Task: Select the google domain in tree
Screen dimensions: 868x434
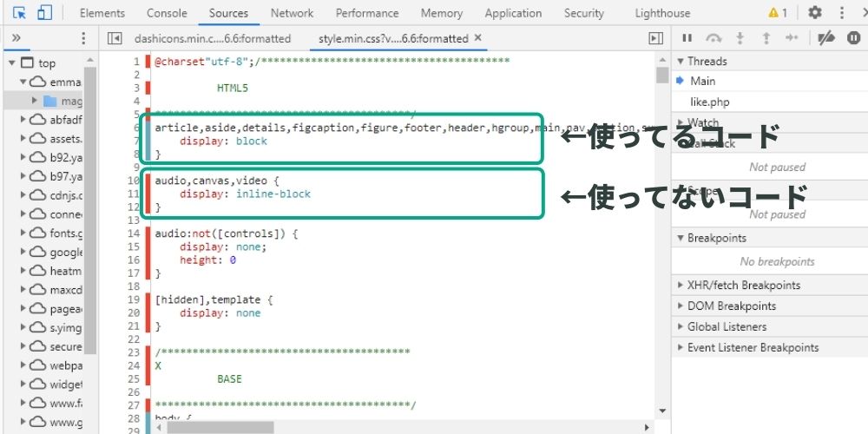Action: click(x=66, y=252)
